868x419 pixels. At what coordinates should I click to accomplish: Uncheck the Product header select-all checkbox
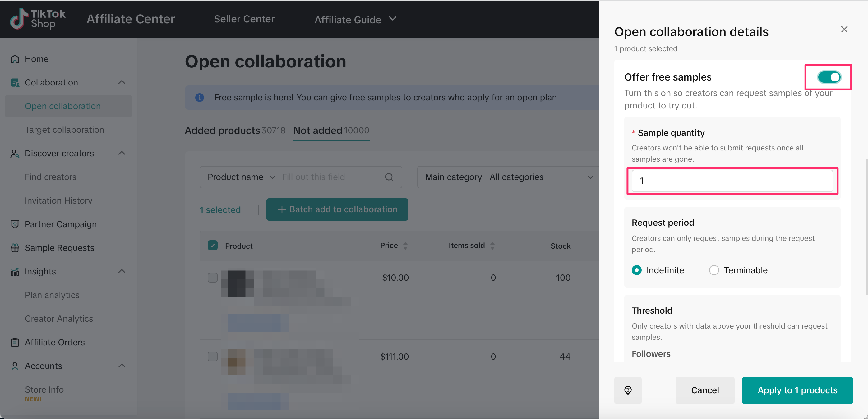(x=212, y=246)
